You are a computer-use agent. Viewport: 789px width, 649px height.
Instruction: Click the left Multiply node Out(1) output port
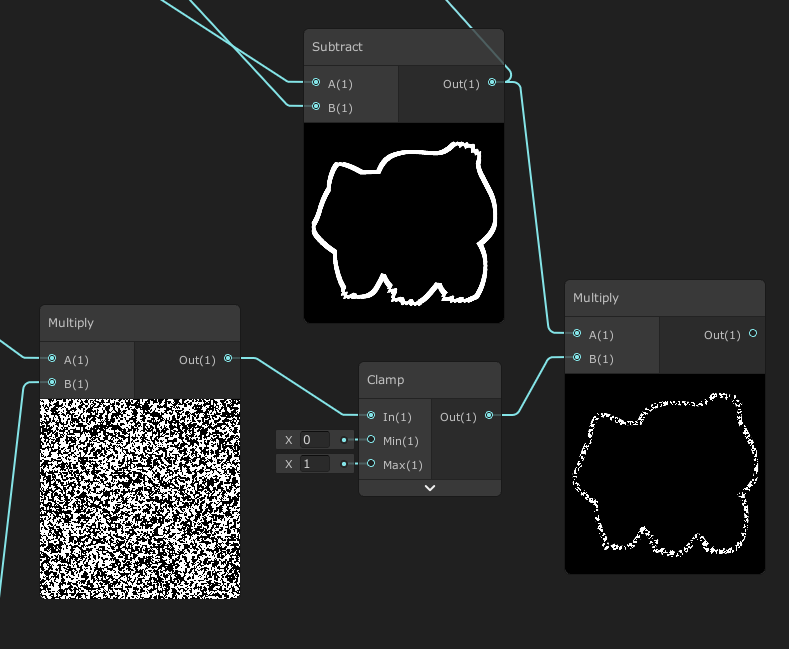228,358
